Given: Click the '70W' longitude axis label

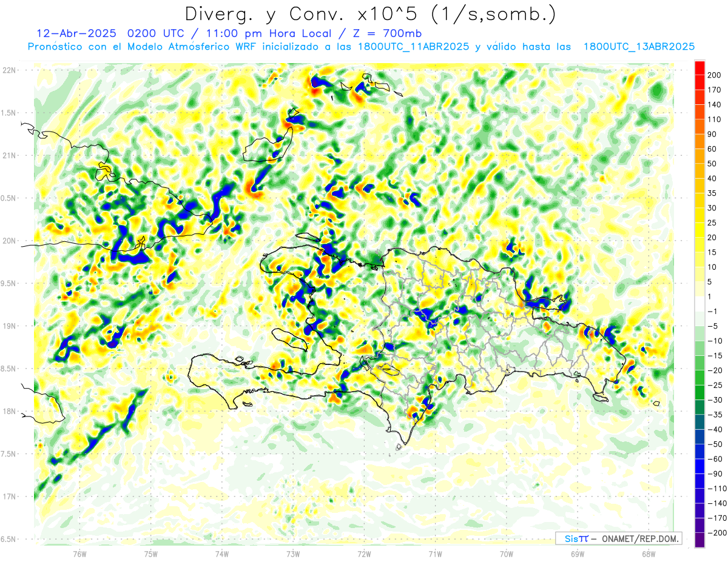Looking at the screenshot, I should pyautogui.click(x=507, y=554).
